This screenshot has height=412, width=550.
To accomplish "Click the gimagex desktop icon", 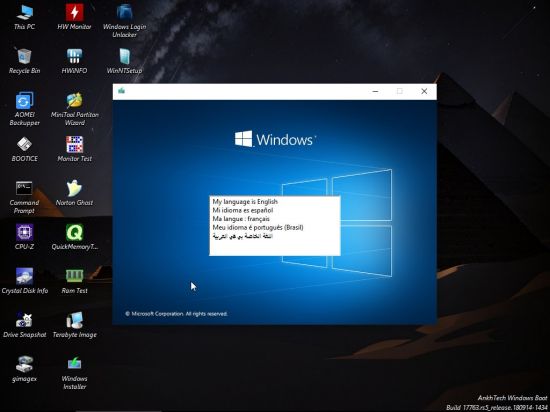I will (x=24, y=369).
